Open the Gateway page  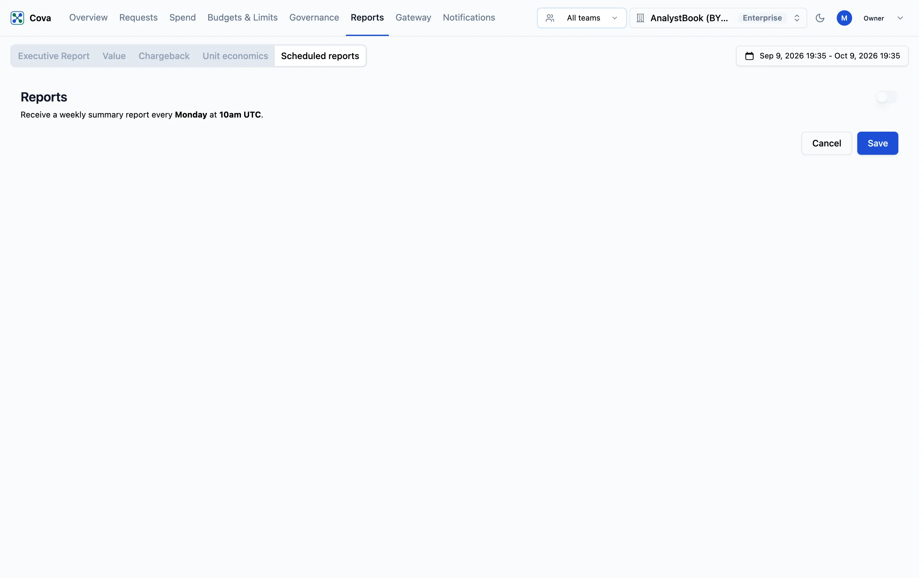(x=413, y=18)
